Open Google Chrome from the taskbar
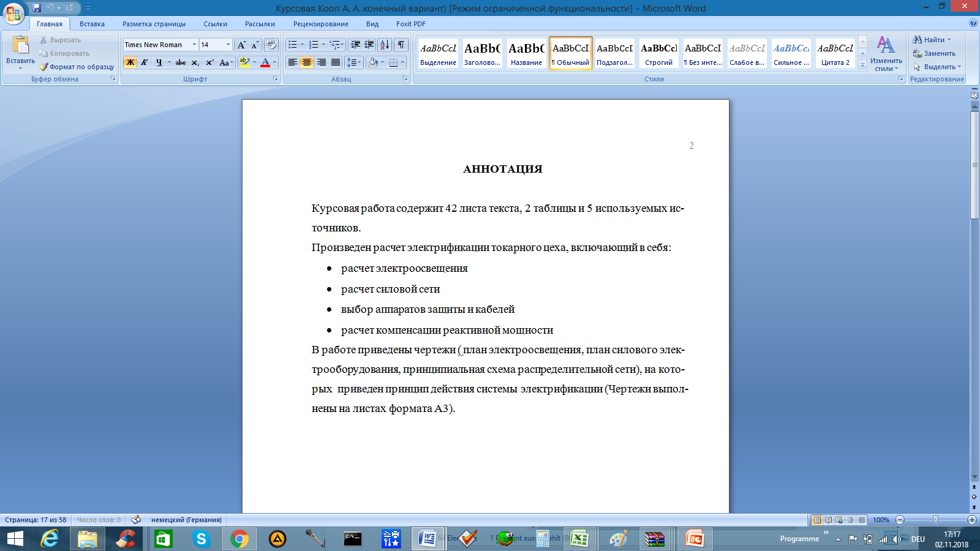The height and width of the screenshot is (551, 980). (239, 539)
